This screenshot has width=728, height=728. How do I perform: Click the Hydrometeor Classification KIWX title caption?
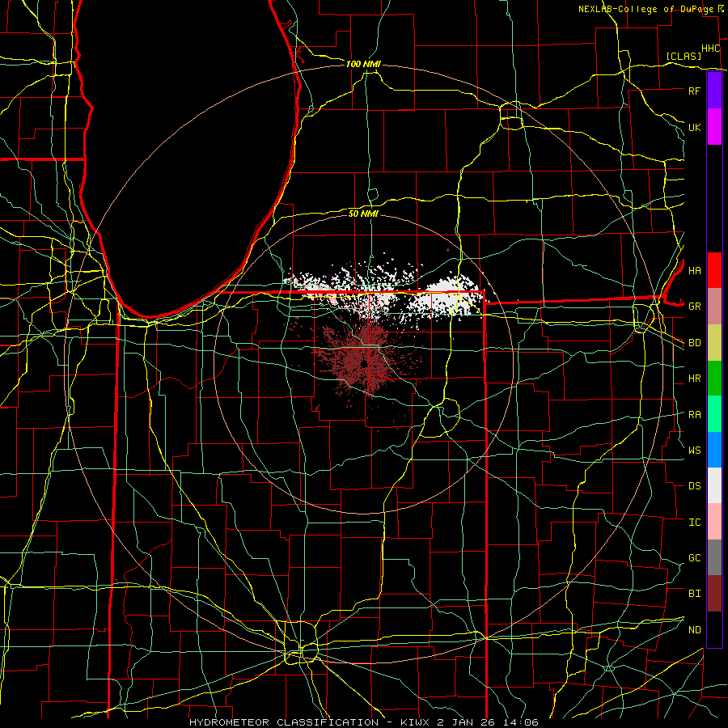[364, 722]
